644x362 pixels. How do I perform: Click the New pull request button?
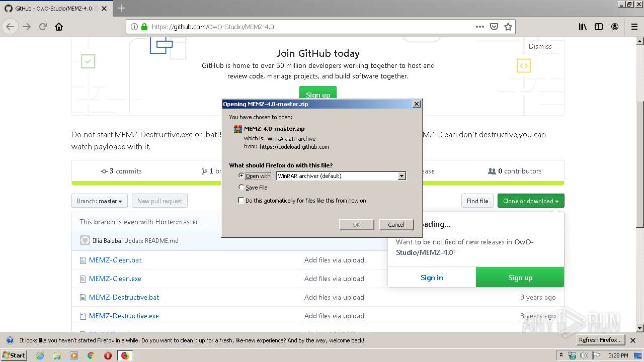[x=159, y=201]
